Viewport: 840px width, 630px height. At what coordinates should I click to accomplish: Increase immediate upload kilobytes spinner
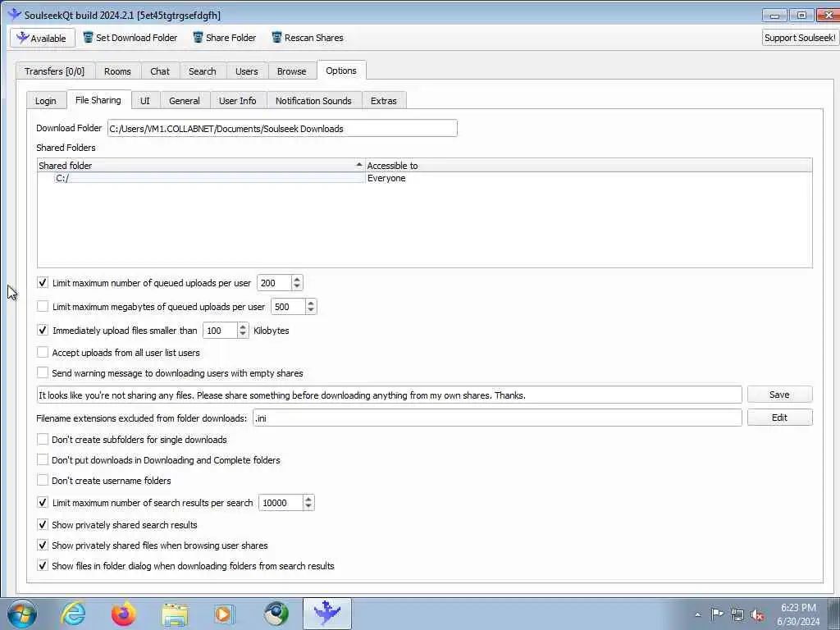click(x=243, y=326)
